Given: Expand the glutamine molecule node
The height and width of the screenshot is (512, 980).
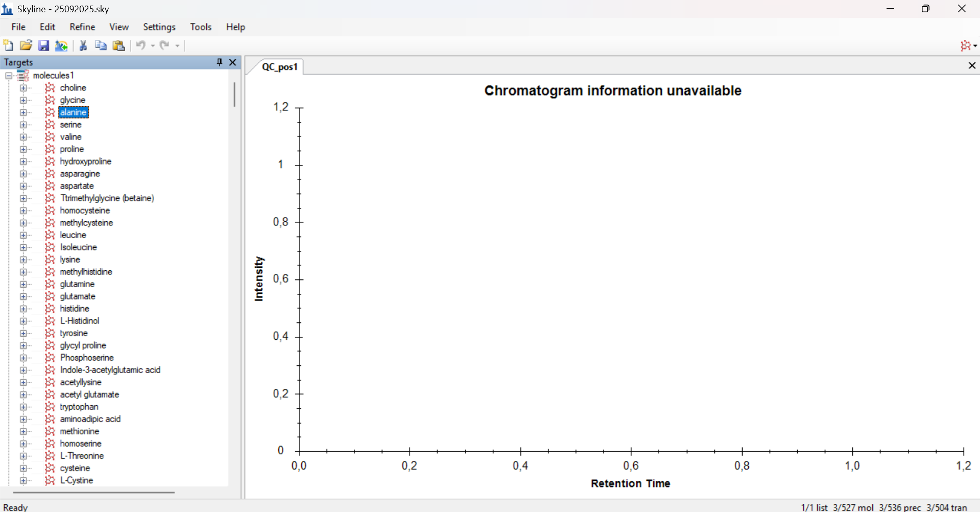Looking at the screenshot, I should coord(23,284).
